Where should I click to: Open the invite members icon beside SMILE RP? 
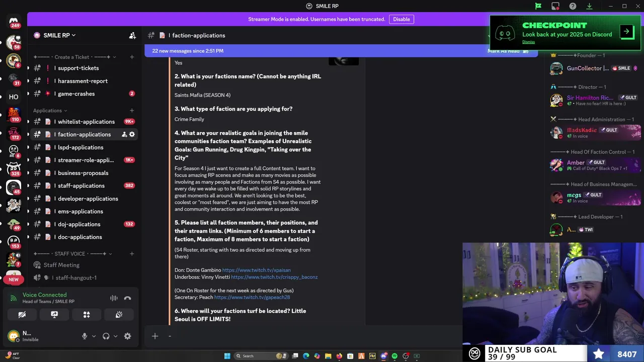tap(132, 35)
